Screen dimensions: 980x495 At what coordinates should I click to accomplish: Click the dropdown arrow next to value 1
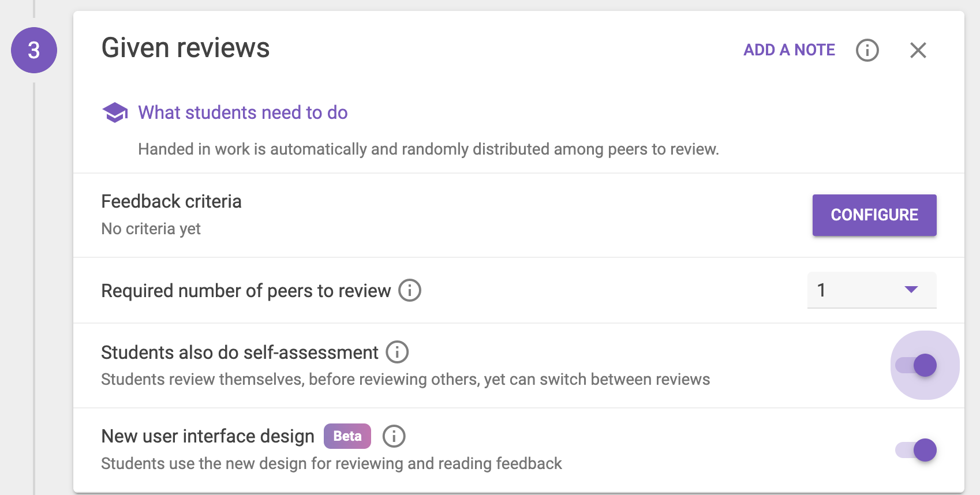tap(911, 290)
